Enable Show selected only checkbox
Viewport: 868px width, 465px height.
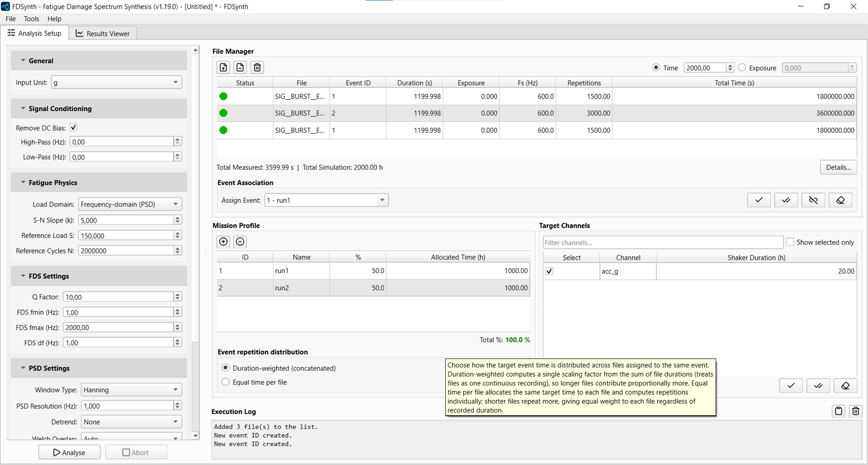790,242
